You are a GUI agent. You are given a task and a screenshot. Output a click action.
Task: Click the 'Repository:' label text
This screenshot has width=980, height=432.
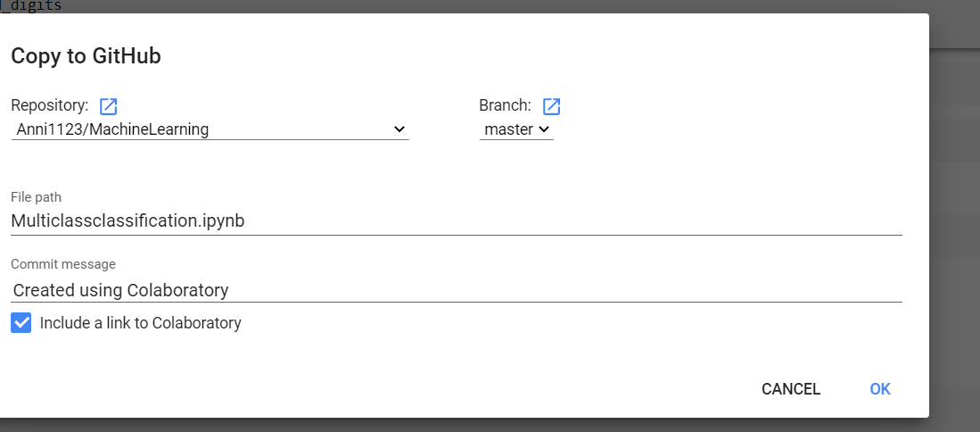pyautogui.click(x=50, y=106)
